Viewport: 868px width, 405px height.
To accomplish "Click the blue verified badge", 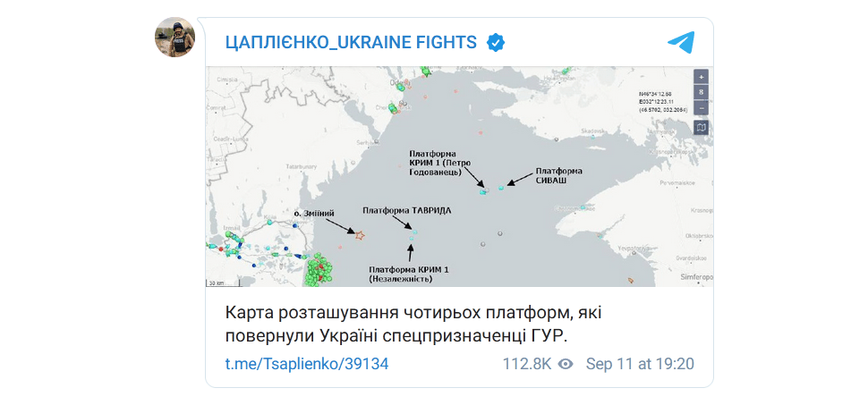I will [x=495, y=42].
